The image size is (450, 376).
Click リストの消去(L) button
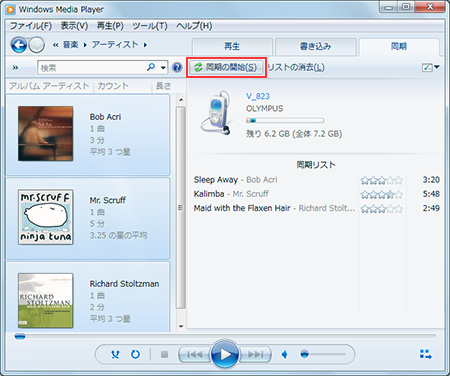tap(296, 67)
